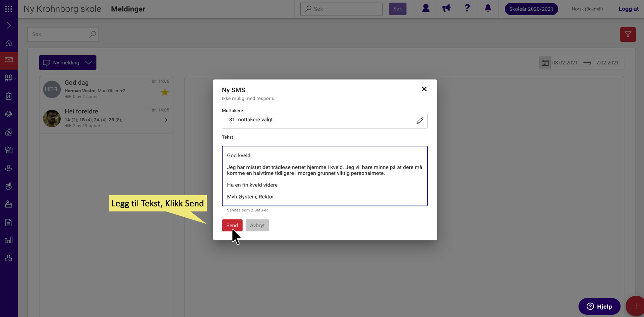Click the red Send button
The image size is (644, 317).
click(232, 225)
